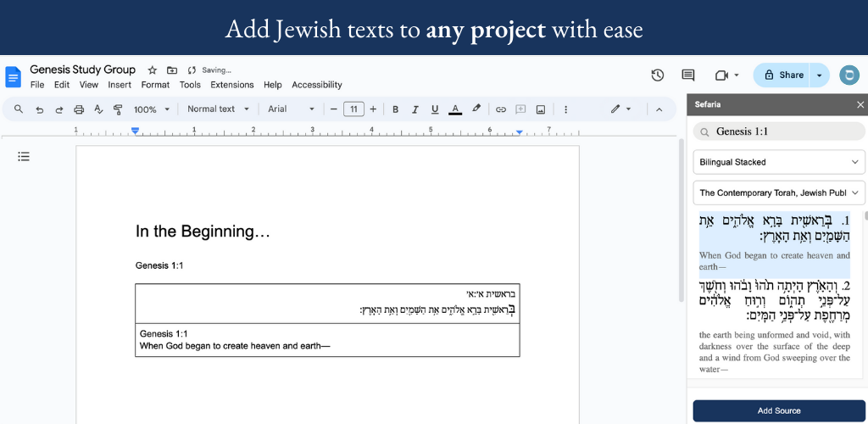Open the zoom 100% dropdown

tap(152, 109)
